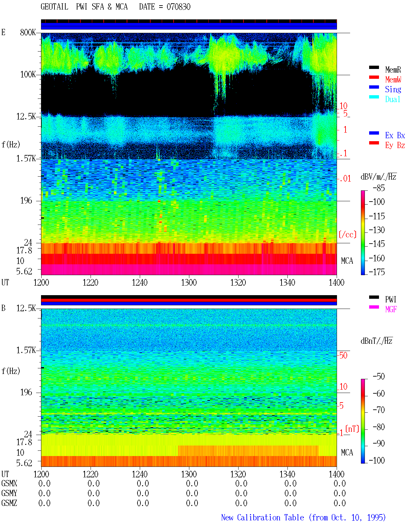Select the 'MGF' legend label
Image resolution: width=420 pixels, height=523 pixels.
pyautogui.click(x=391, y=309)
